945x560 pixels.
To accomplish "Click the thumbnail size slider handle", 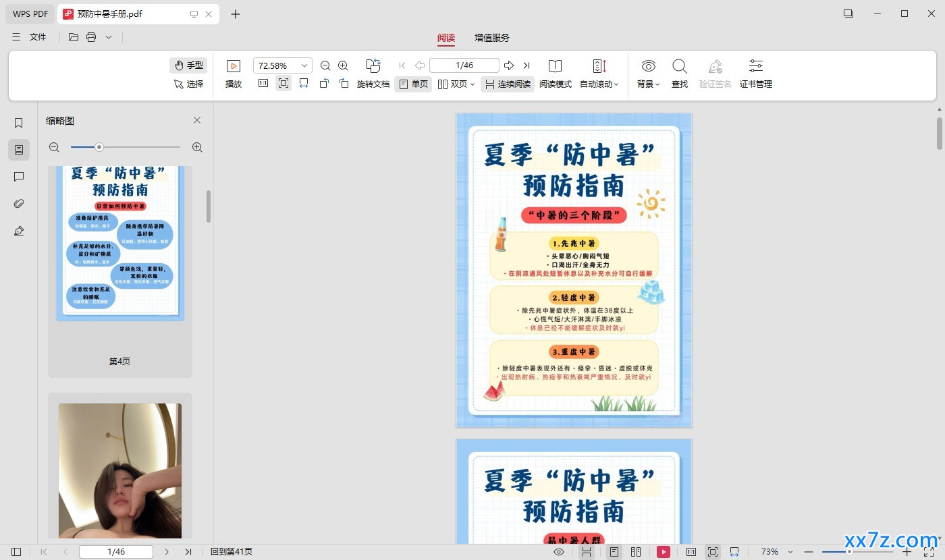I will point(99,147).
